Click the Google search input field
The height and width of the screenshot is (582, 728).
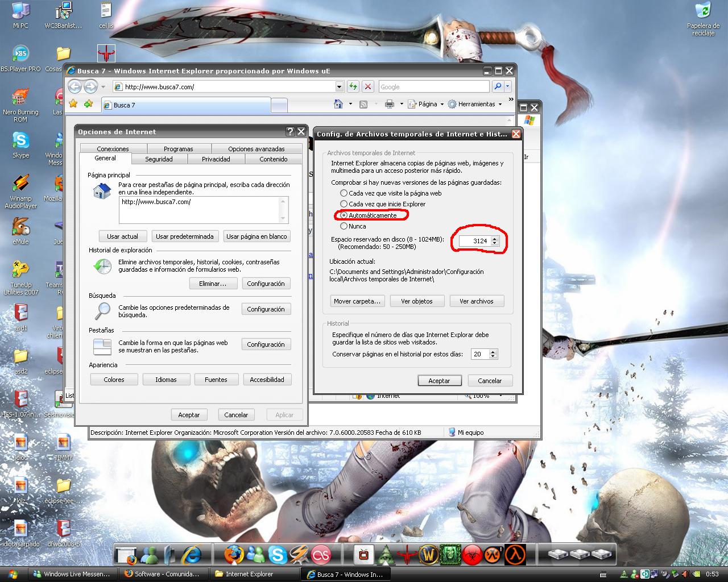coord(433,86)
